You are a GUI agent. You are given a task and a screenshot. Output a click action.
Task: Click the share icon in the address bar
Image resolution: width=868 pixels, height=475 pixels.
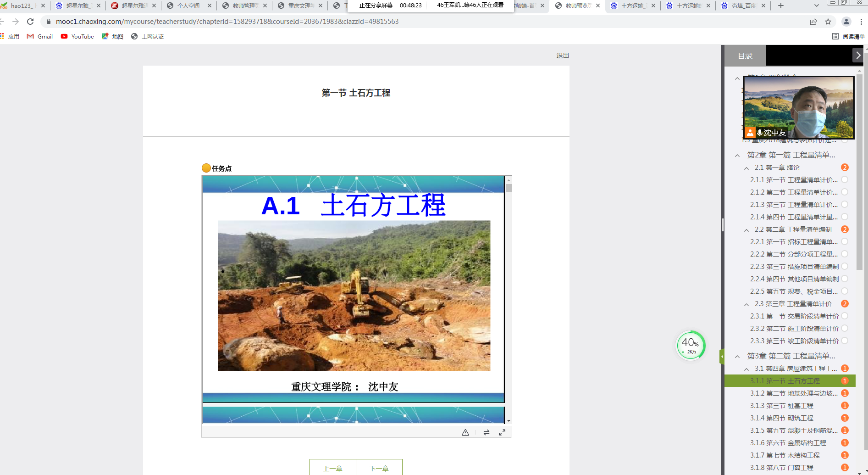pos(813,22)
